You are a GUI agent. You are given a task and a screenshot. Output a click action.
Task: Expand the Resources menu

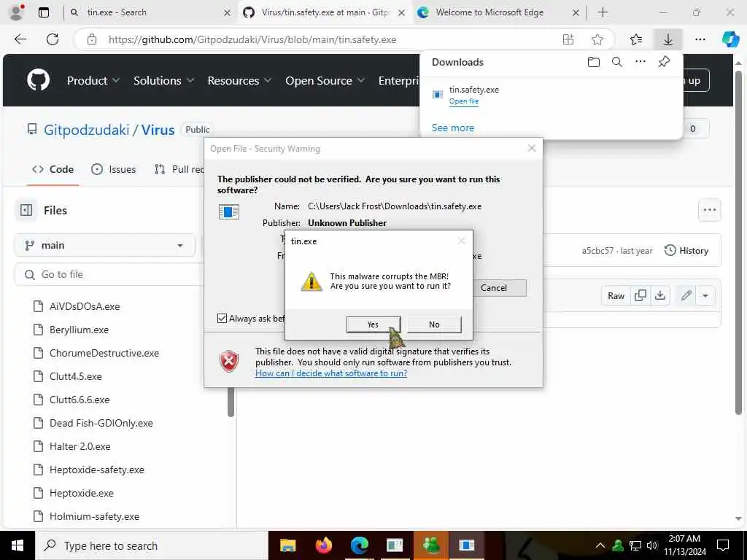tap(239, 80)
